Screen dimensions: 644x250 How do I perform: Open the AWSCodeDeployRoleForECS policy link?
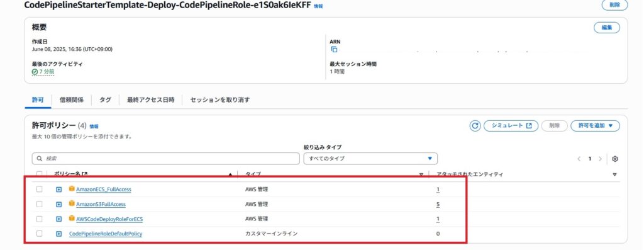click(109, 219)
